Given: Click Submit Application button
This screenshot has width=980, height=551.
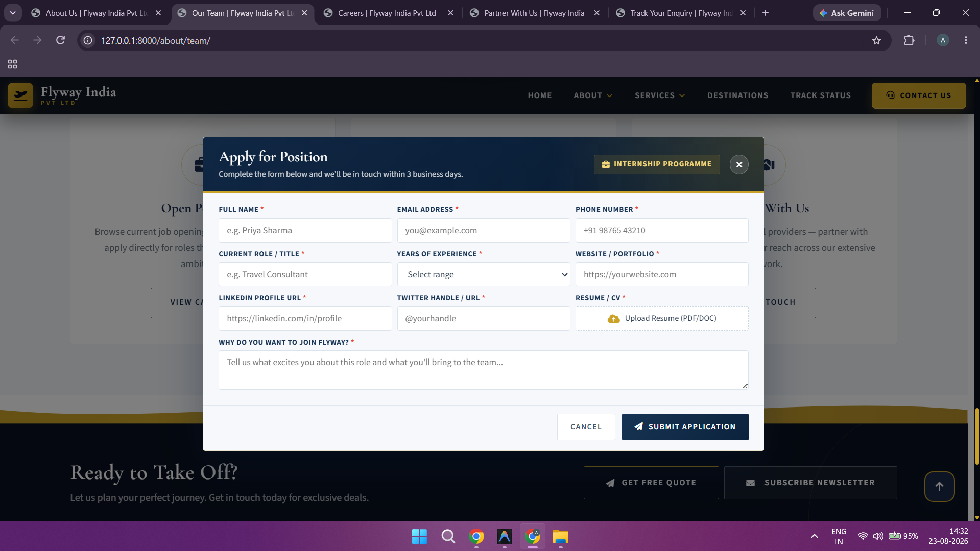Looking at the screenshot, I should tap(685, 427).
